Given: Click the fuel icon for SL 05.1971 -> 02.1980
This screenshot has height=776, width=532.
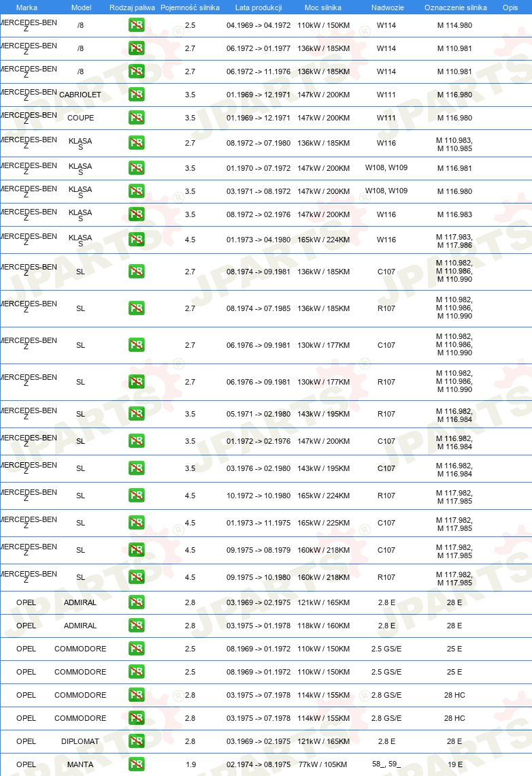Looking at the screenshot, I should coord(137,414).
